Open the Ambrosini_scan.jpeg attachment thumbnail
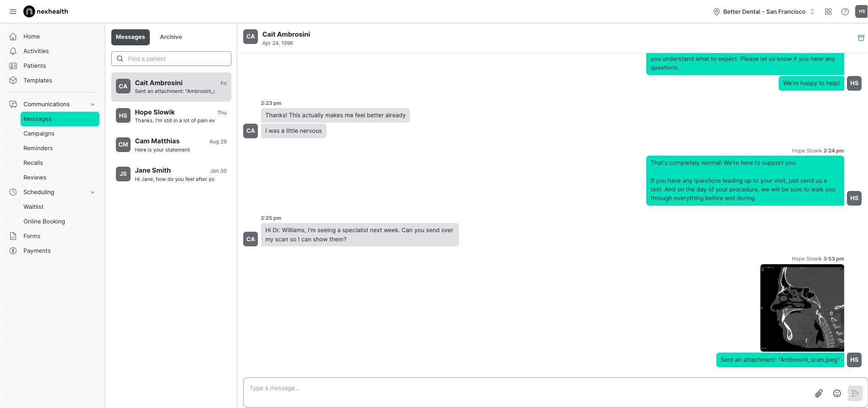Screen dimensions: 868x408 pos(802,308)
